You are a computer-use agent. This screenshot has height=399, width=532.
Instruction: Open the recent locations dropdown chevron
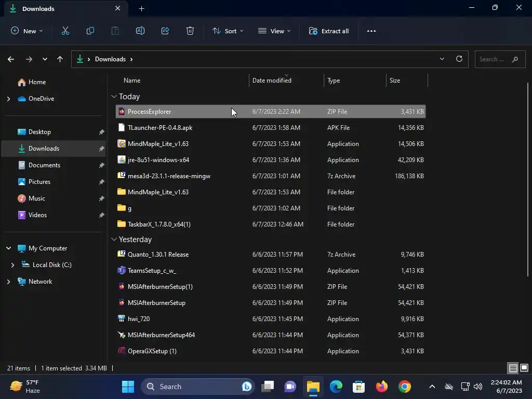tap(45, 59)
